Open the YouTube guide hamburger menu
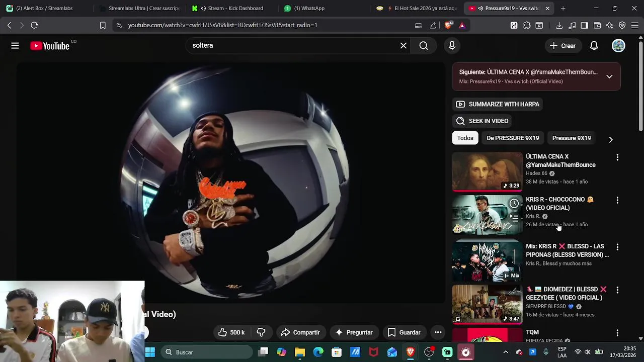 point(15,46)
